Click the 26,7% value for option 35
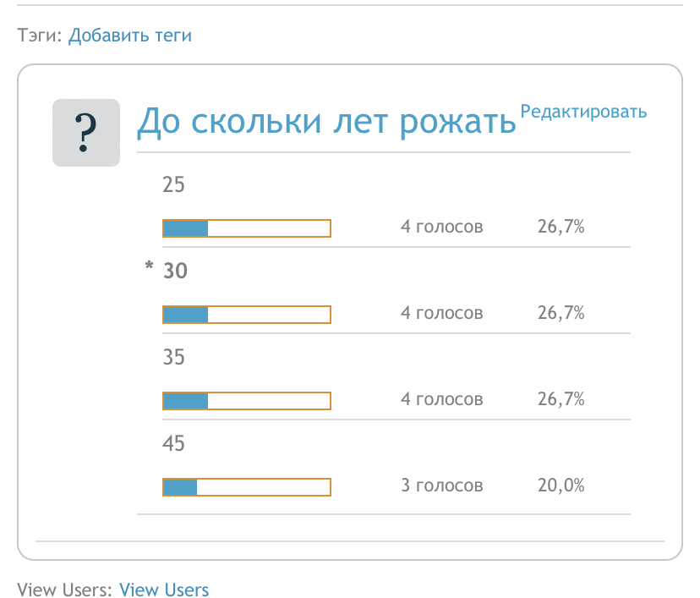Image resolution: width=700 pixels, height=598 pixels. (x=561, y=400)
